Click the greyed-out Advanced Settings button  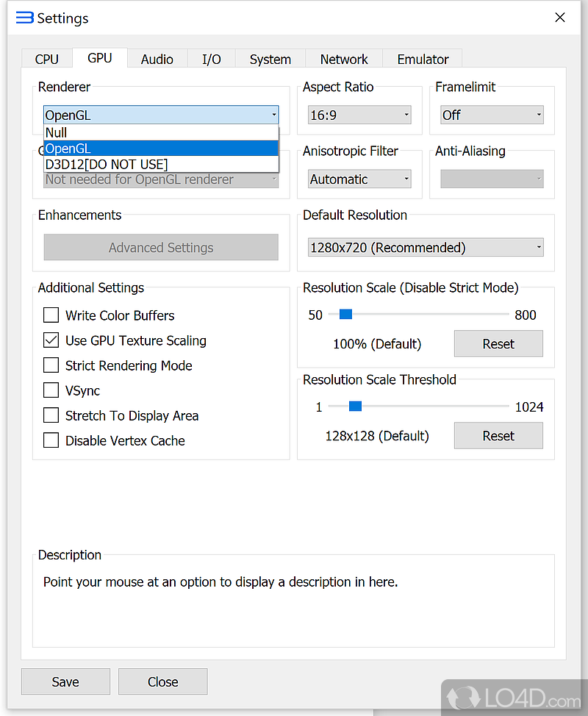pyautogui.click(x=161, y=247)
